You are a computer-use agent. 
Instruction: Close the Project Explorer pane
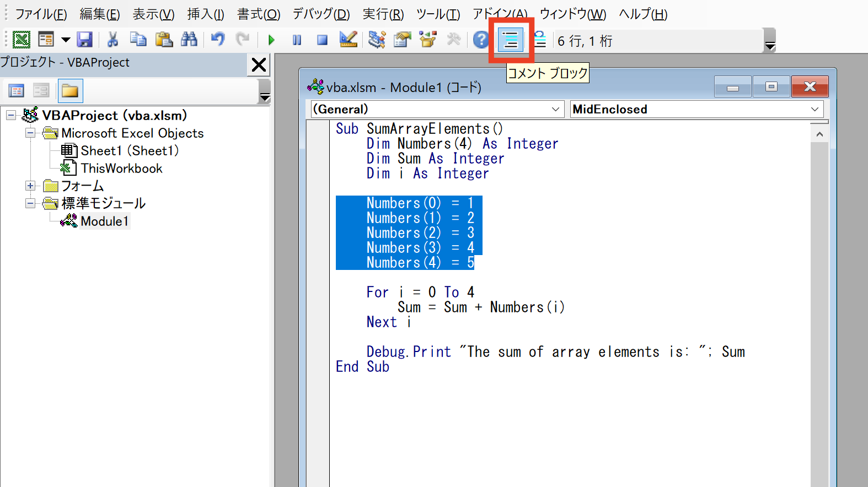click(259, 65)
